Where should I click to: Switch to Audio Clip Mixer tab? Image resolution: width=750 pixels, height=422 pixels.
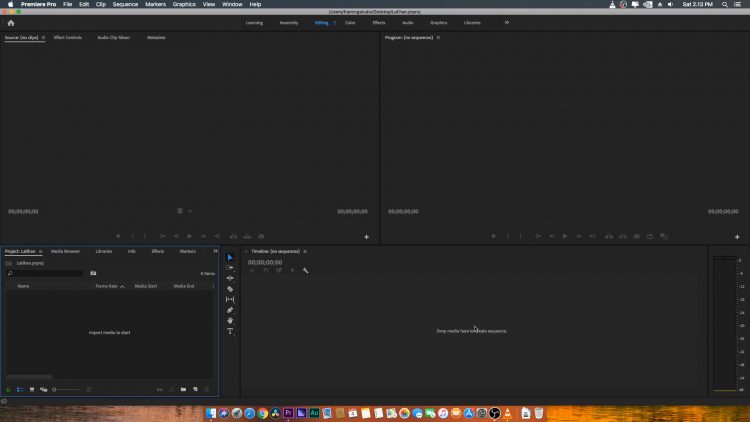[x=113, y=37]
